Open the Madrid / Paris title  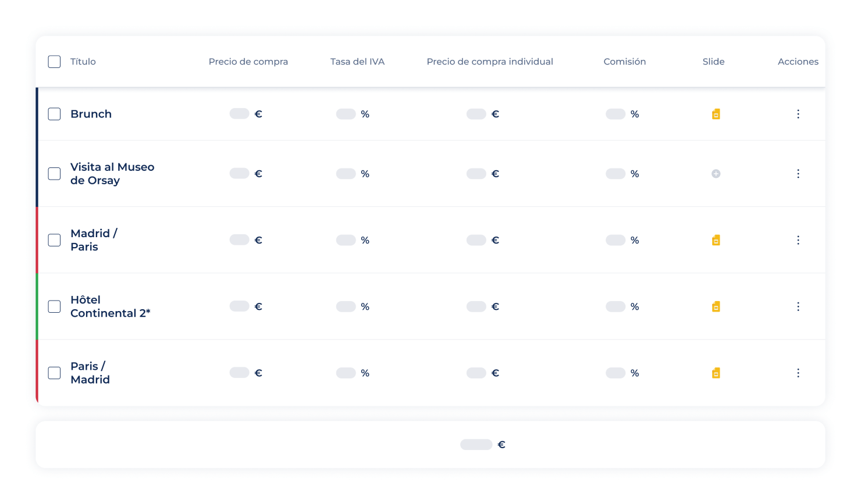click(x=94, y=240)
